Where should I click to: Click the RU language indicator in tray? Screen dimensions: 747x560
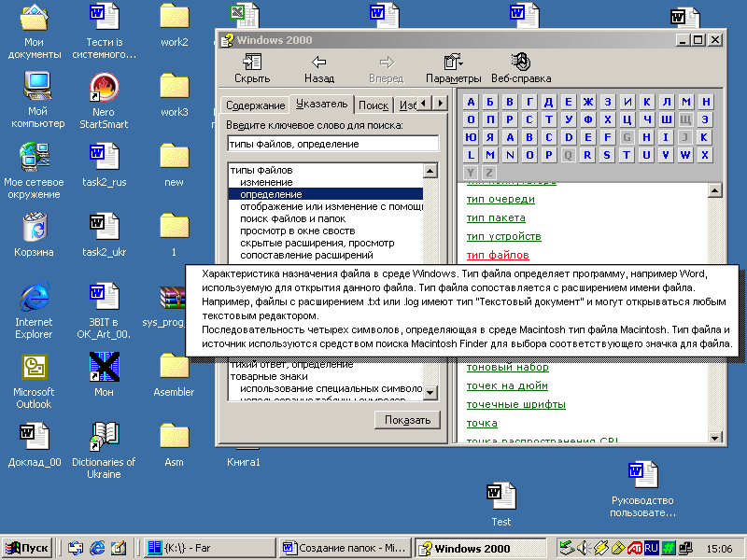(x=651, y=548)
